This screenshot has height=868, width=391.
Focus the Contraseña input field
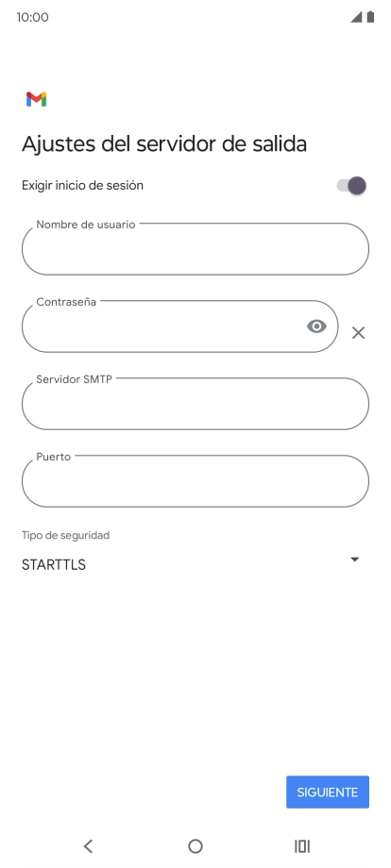tap(180, 326)
